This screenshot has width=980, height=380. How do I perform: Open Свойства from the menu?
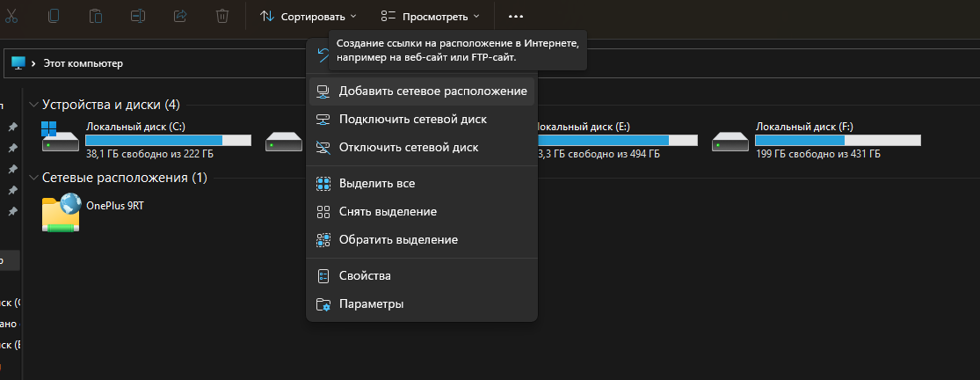(x=422, y=275)
